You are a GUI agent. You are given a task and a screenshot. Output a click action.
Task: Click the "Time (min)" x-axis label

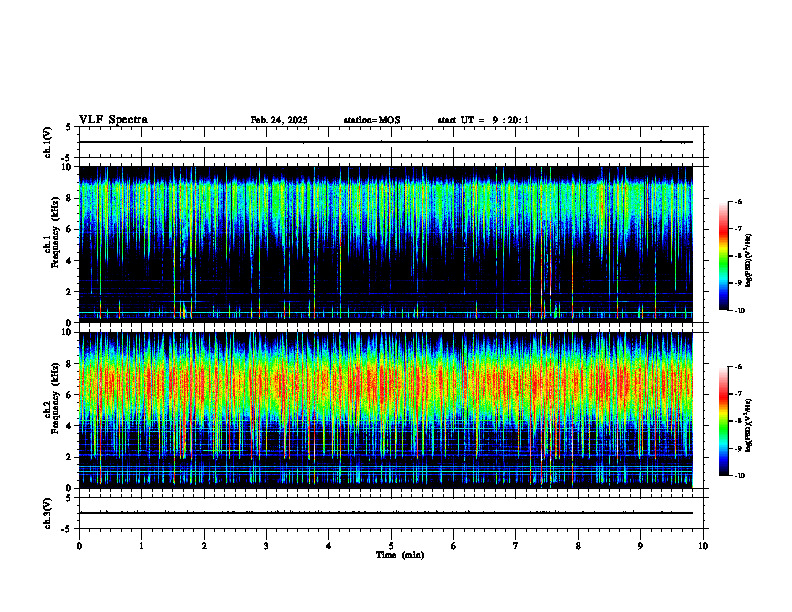(x=400, y=555)
